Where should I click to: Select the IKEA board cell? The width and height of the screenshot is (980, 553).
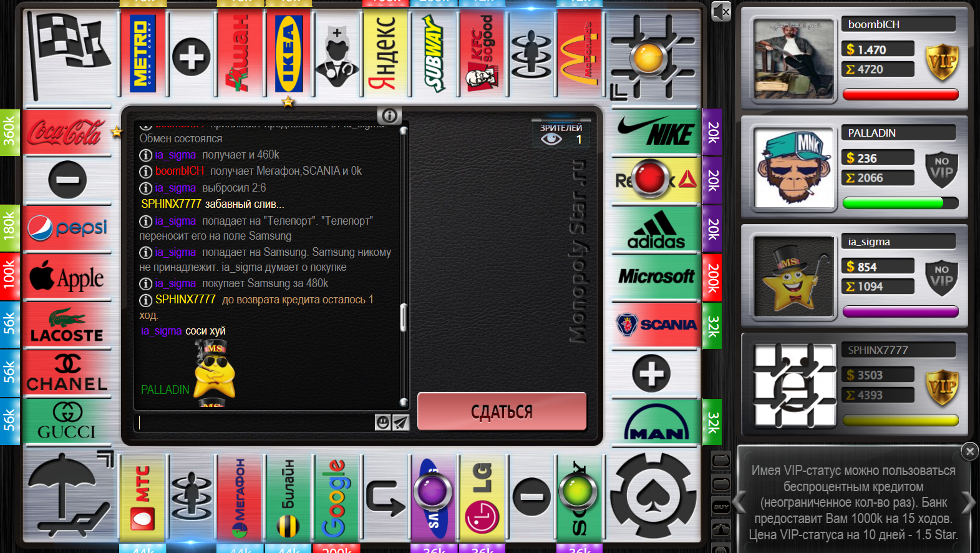[x=289, y=52]
